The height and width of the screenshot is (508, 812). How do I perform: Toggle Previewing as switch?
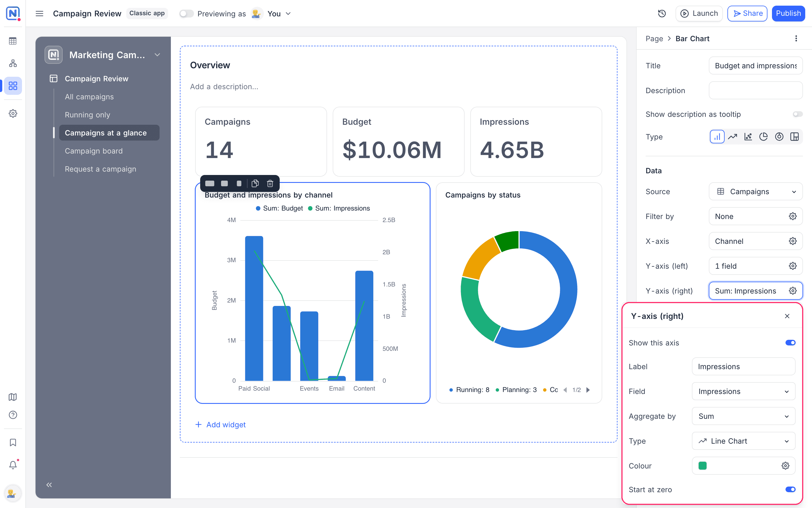point(186,14)
